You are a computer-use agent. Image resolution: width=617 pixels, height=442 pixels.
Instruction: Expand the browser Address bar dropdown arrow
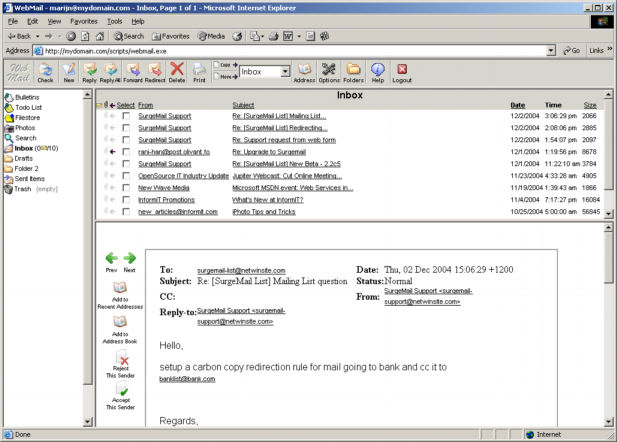click(x=551, y=50)
